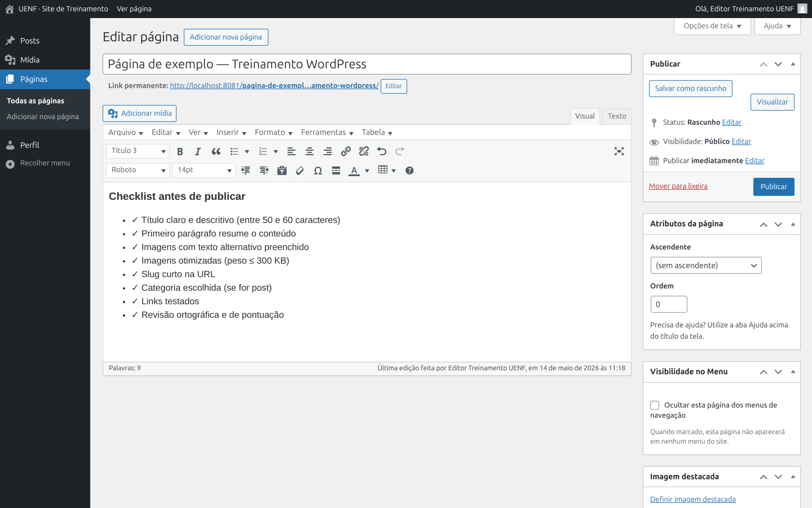Move the Publicar panel down
Screen dimensions: 812x508
tap(778, 64)
